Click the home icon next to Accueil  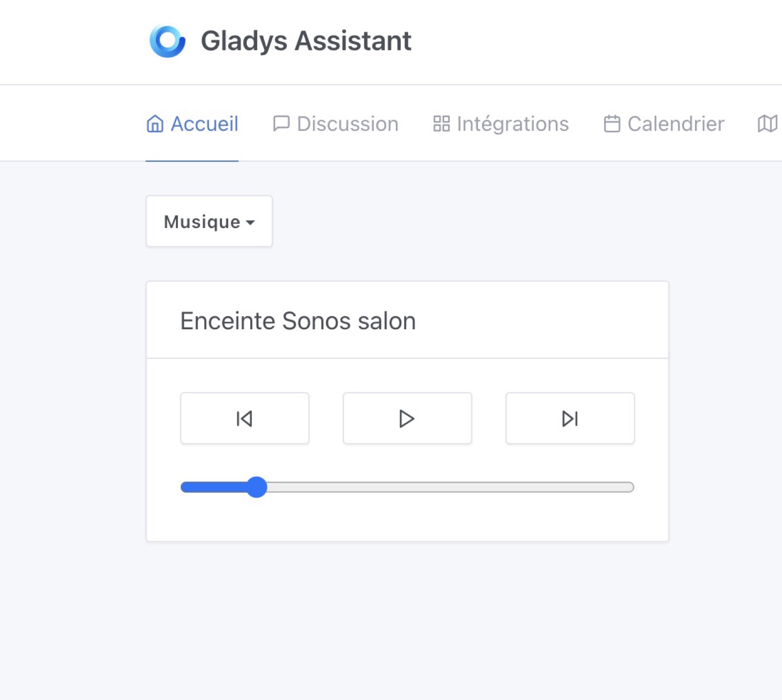[154, 124]
